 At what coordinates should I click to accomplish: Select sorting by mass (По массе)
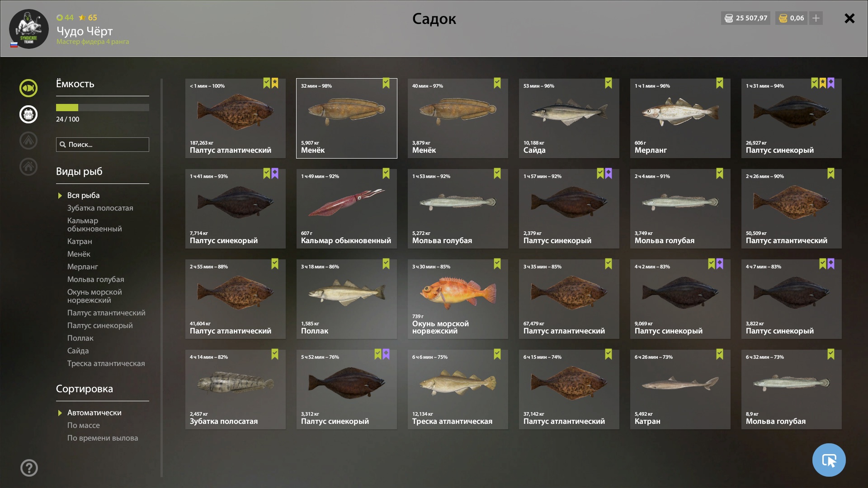coord(84,425)
